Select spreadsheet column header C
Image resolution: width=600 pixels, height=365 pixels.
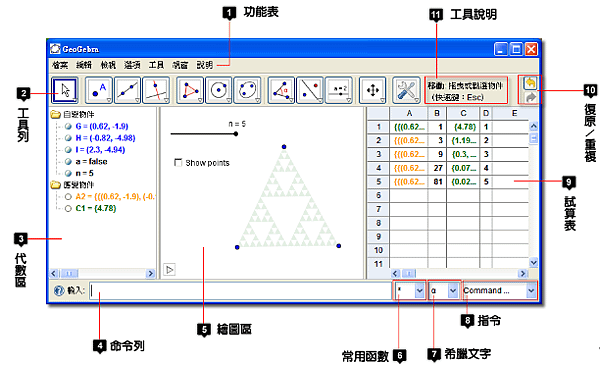pos(463,113)
